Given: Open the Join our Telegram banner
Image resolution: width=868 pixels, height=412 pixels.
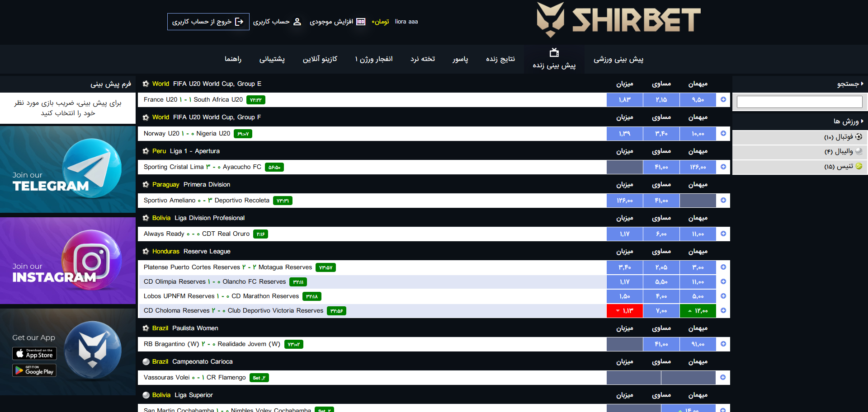Looking at the screenshot, I should [x=68, y=169].
